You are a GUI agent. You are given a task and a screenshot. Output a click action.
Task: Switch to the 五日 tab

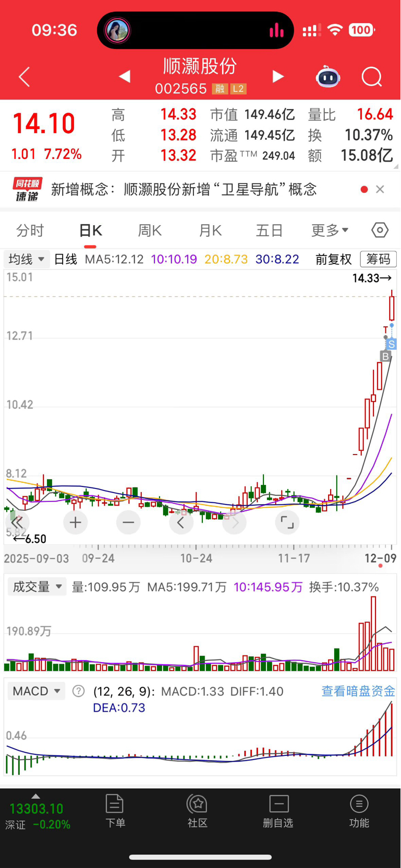click(269, 230)
